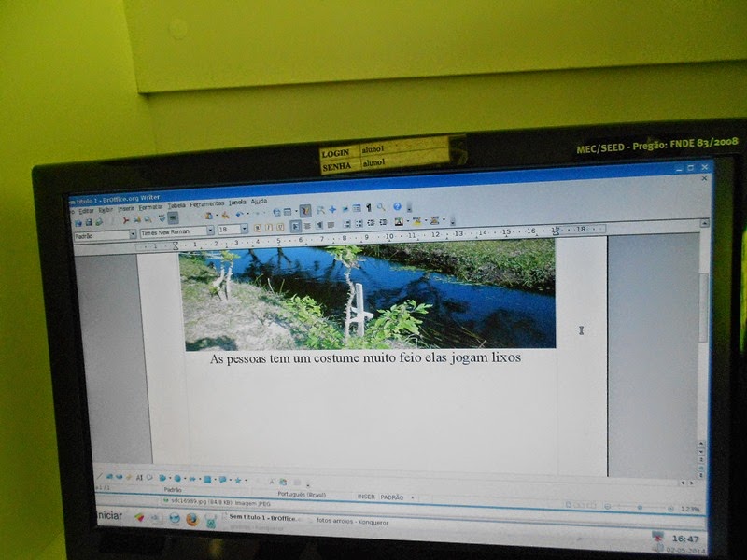Apply font color button
This screenshot has height=560, width=747.
(x=399, y=221)
